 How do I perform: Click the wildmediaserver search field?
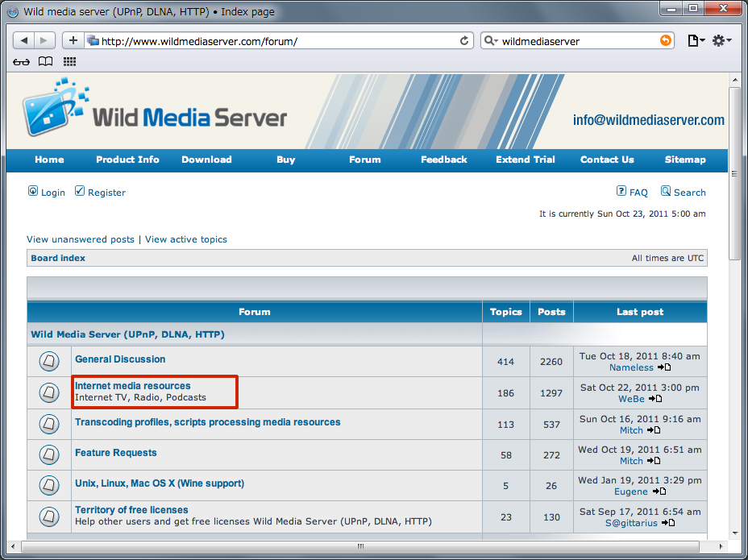tap(579, 41)
